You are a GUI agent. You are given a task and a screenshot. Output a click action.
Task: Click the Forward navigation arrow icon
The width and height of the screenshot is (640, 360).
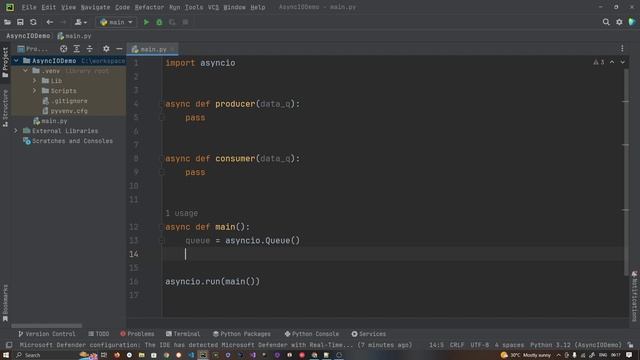[63, 22]
